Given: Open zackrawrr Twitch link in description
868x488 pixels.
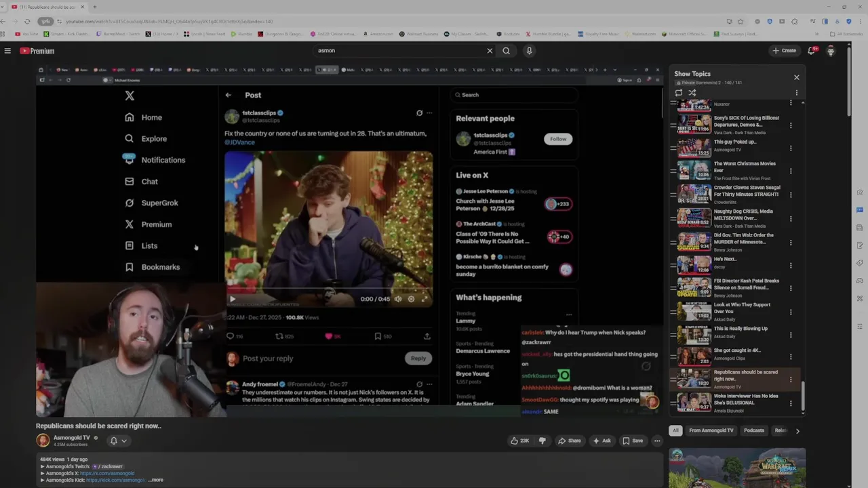Looking at the screenshot, I should (107, 466).
